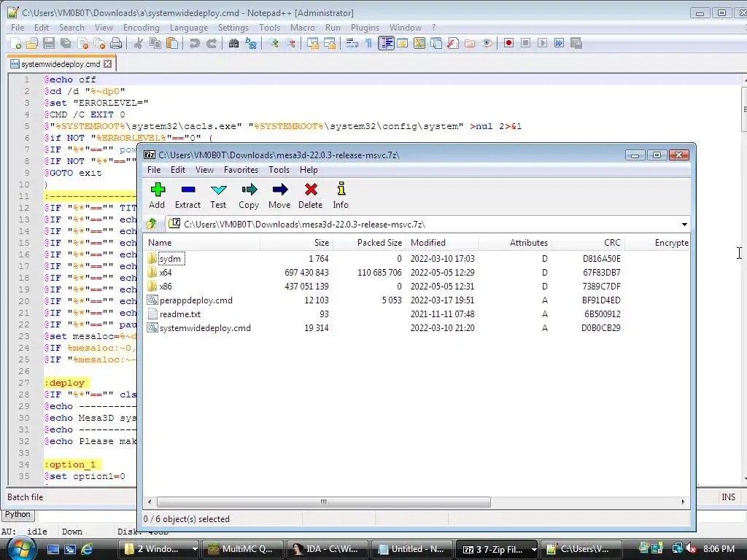This screenshot has width=747, height=560.
Task: Expand the 7-Zip address path dropdown
Action: coord(684,225)
